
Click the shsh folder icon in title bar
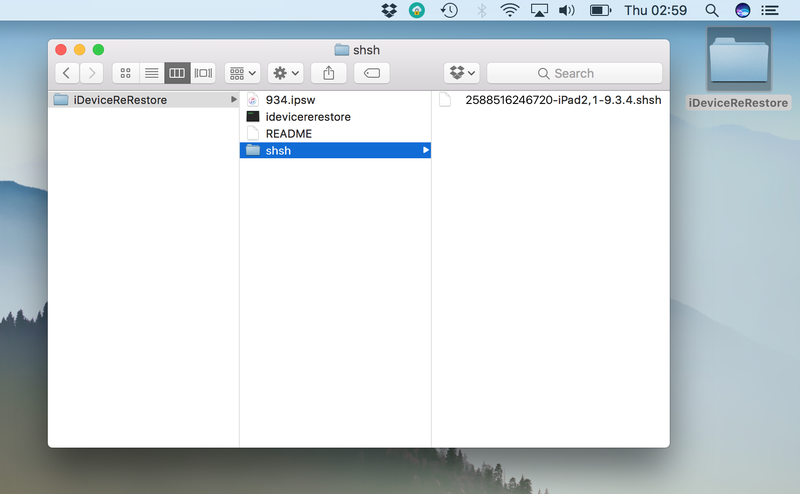point(341,50)
